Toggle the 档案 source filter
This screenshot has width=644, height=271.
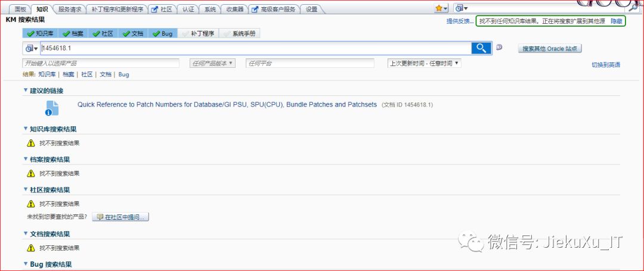click(x=73, y=33)
